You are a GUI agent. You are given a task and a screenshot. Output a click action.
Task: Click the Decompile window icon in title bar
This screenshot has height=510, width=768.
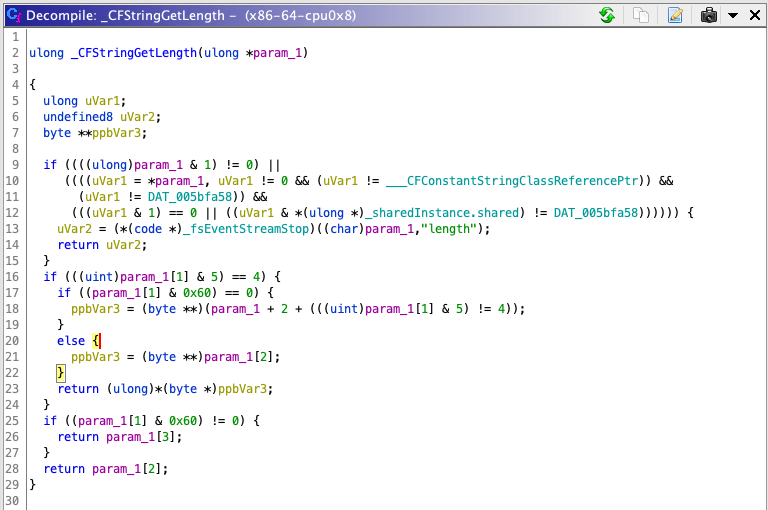pyautogui.click(x=14, y=15)
